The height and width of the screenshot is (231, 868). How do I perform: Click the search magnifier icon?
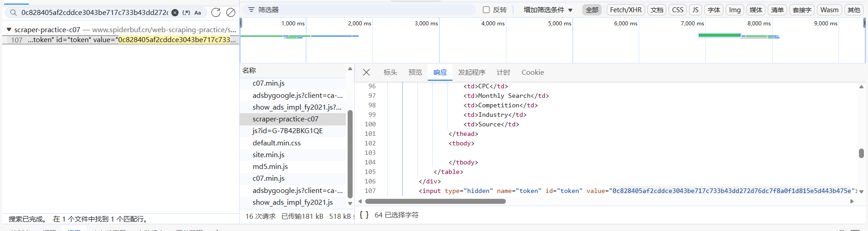point(14,13)
